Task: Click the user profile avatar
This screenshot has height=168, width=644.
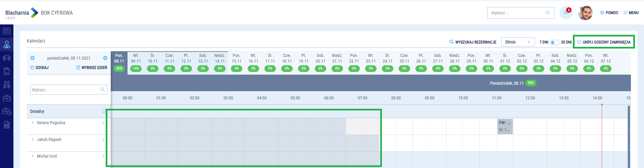Action: 585,13
